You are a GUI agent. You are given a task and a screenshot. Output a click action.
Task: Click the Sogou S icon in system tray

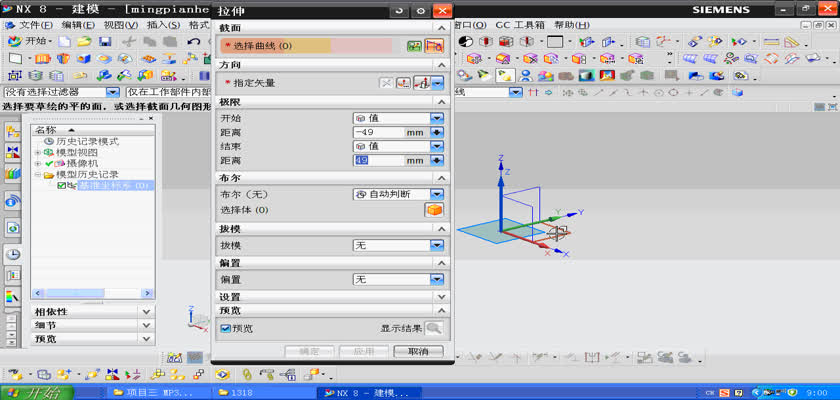pos(725,393)
